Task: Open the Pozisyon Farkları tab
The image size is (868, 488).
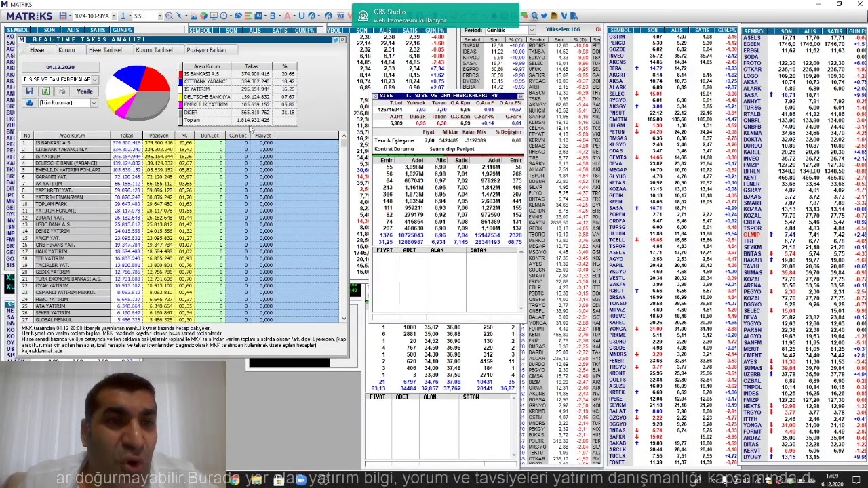Action: click(207, 50)
